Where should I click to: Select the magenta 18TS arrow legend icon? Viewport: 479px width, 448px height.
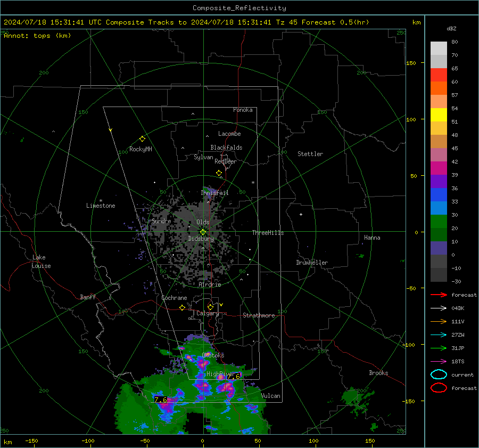click(439, 361)
